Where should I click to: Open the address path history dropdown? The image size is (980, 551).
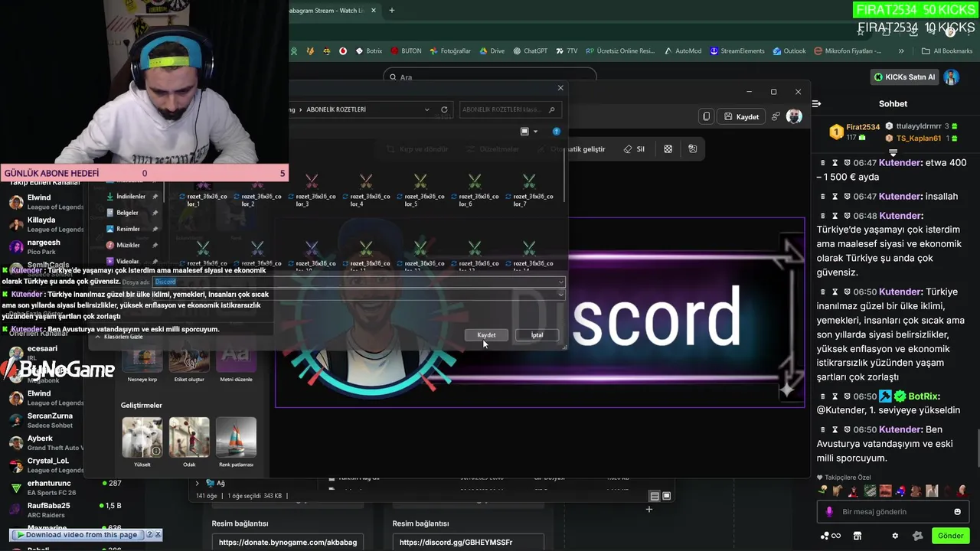click(427, 109)
